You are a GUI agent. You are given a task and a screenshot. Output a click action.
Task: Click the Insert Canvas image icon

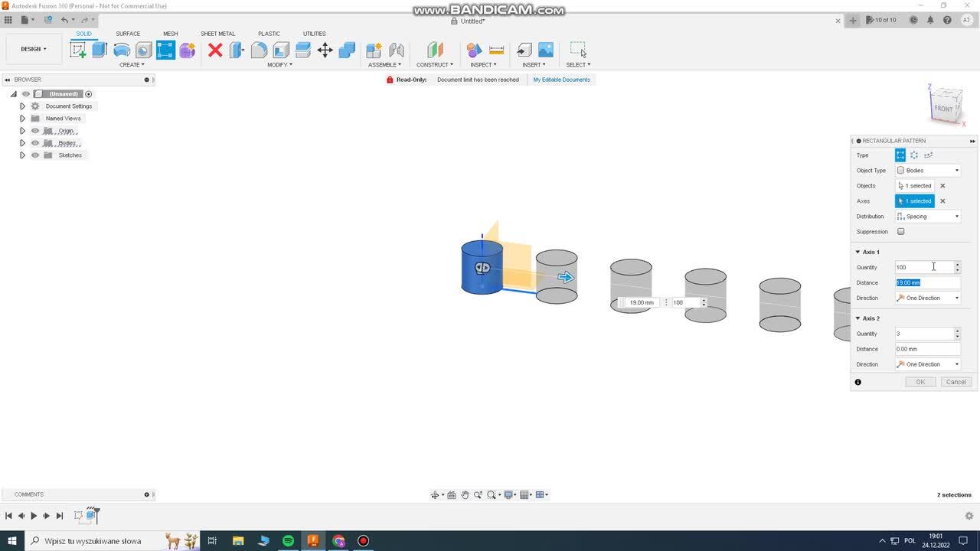(546, 50)
